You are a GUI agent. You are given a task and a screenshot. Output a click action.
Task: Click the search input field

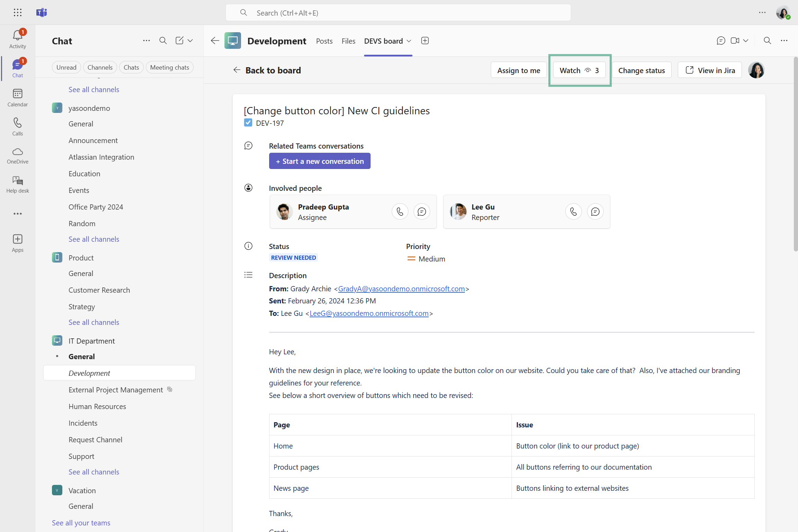tap(398, 13)
